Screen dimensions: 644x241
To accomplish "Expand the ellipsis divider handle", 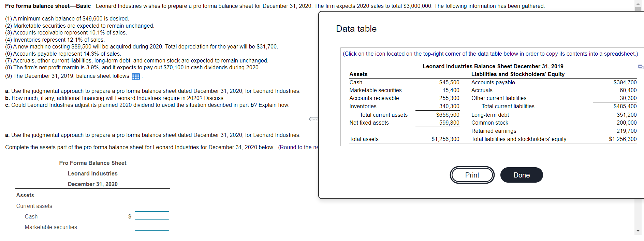I will coord(314,119).
